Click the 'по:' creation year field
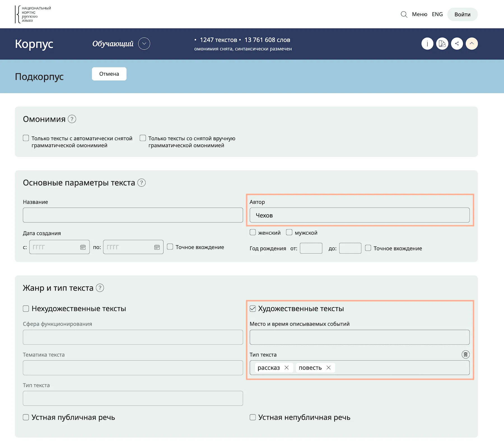Viewport: 504px width, 445px height. 133,247
